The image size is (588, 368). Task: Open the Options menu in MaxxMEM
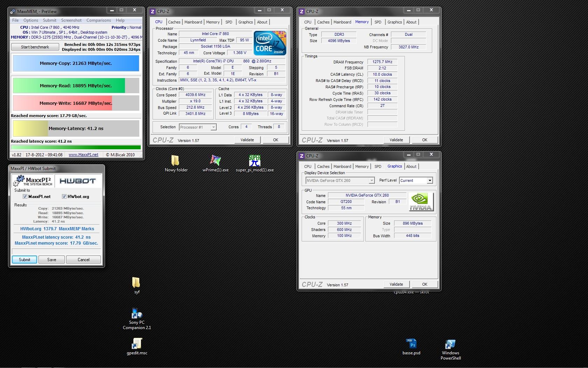(x=31, y=20)
